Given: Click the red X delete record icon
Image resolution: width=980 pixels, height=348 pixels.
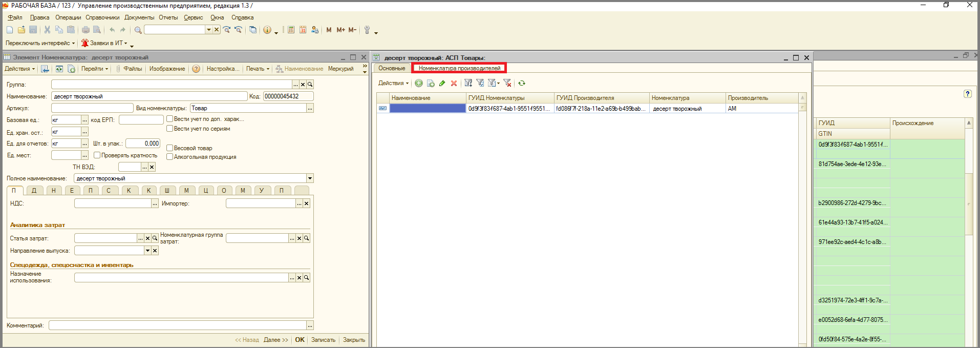Looking at the screenshot, I should [x=454, y=83].
